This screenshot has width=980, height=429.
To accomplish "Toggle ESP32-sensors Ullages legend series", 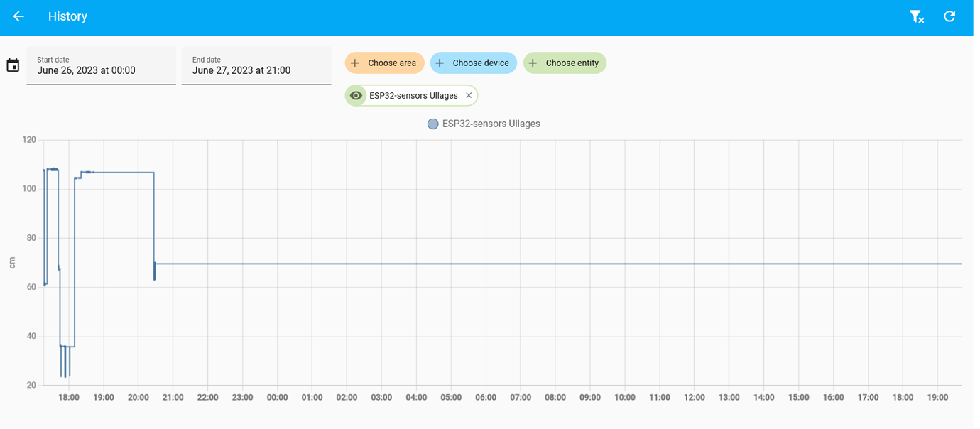I will 484,124.
